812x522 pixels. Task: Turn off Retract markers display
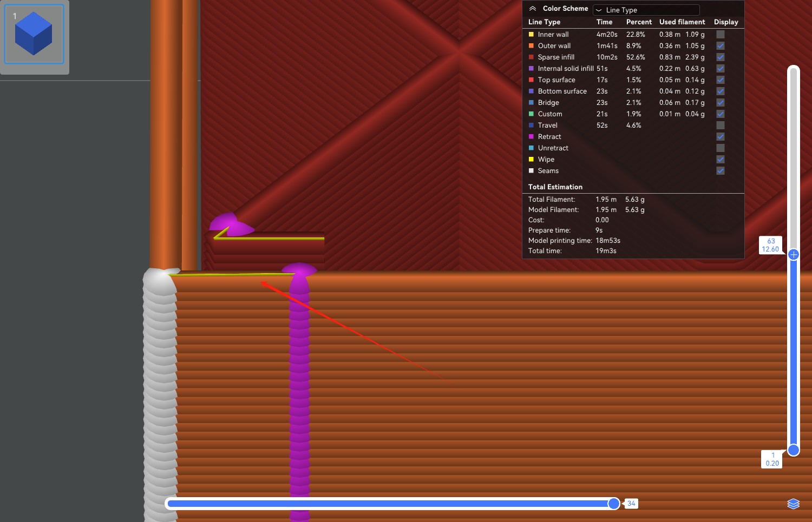[721, 137]
